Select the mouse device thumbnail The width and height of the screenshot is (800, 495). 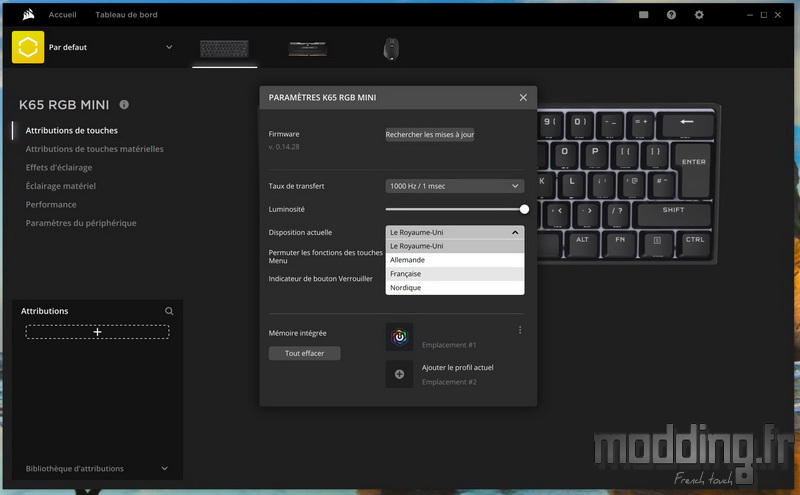[x=391, y=49]
